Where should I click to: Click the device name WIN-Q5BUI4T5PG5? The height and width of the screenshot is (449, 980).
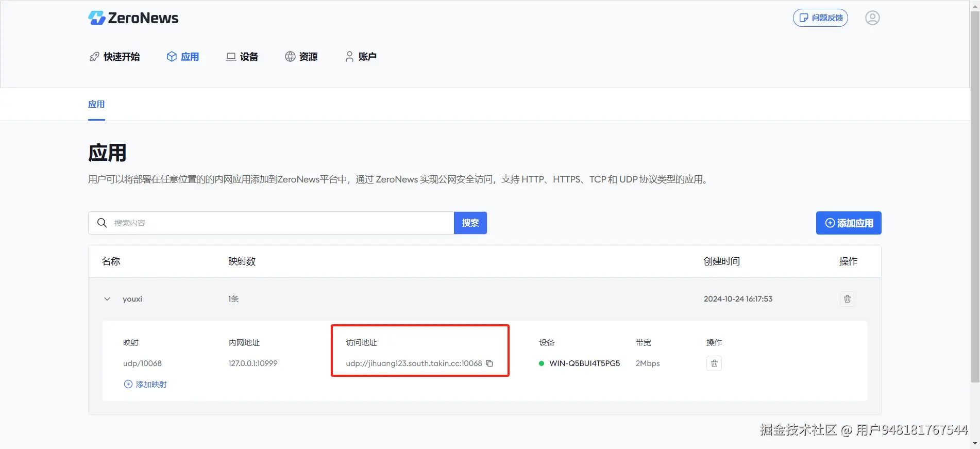(x=585, y=363)
